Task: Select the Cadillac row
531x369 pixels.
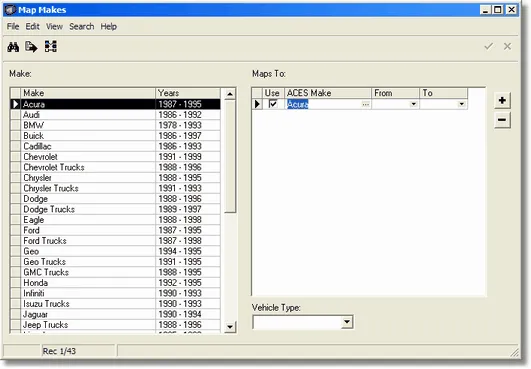Action: click(x=115, y=146)
